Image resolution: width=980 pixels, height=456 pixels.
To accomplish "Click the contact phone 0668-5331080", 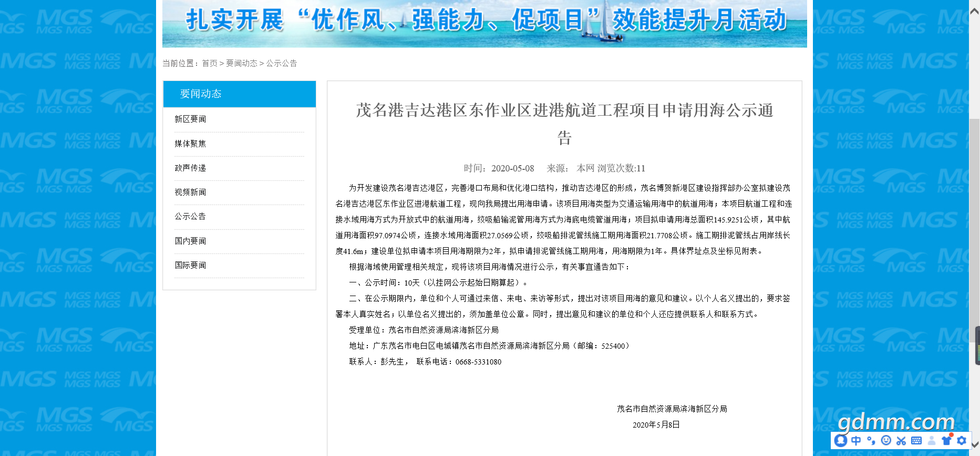I will pyautogui.click(x=478, y=362).
